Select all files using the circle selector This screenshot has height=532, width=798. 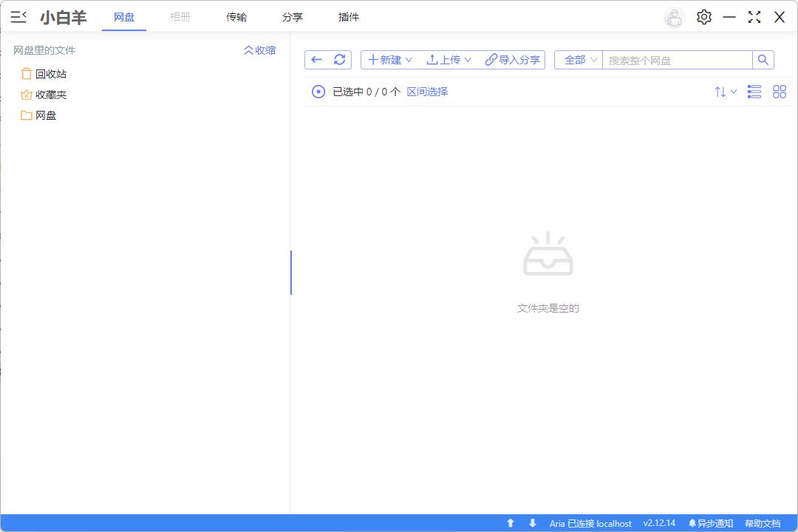(x=318, y=92)
